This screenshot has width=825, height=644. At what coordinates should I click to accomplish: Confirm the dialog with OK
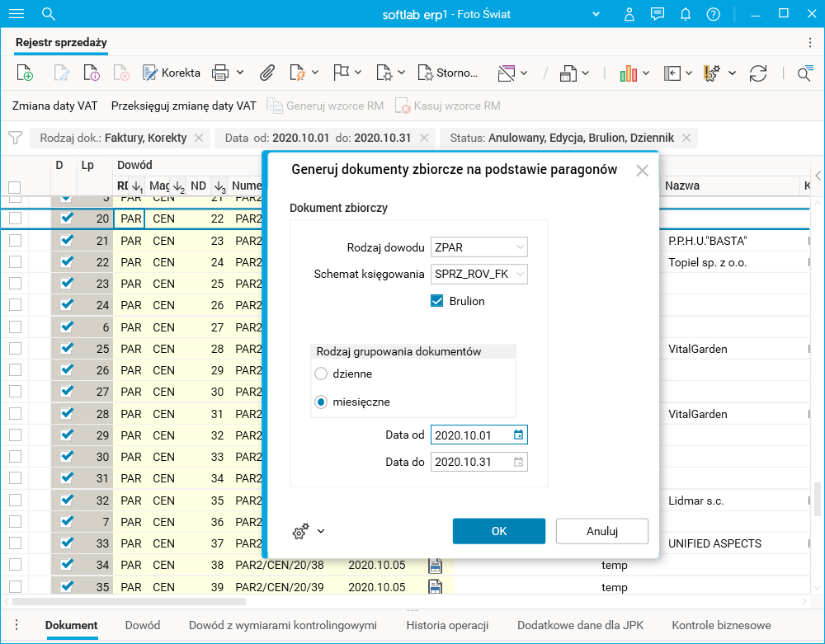pos(499,531)
